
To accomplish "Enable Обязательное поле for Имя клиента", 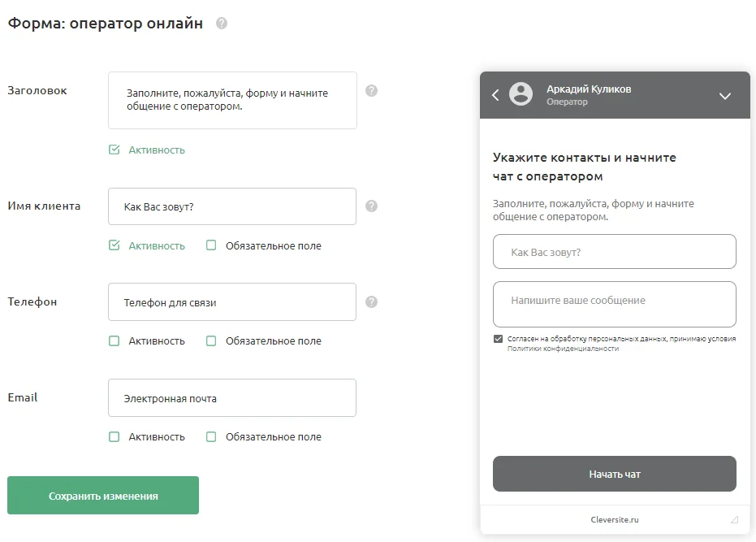I will point(211,245).
